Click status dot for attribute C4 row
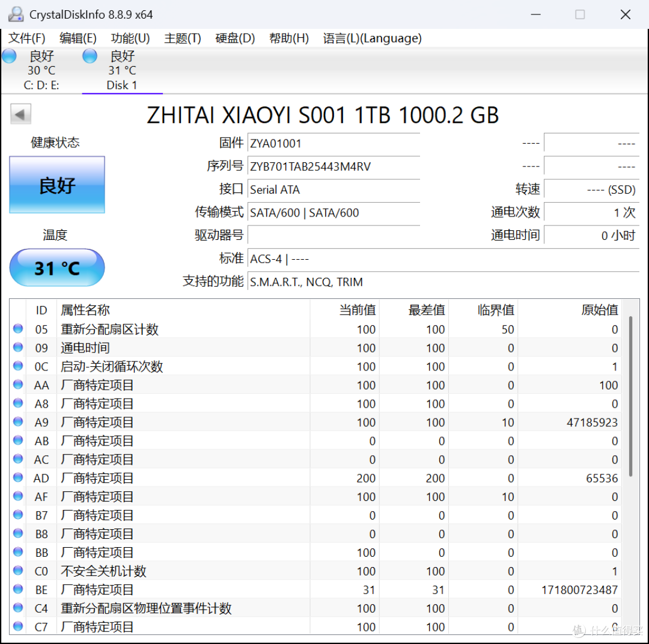649x644 pixels. point(18,607)
